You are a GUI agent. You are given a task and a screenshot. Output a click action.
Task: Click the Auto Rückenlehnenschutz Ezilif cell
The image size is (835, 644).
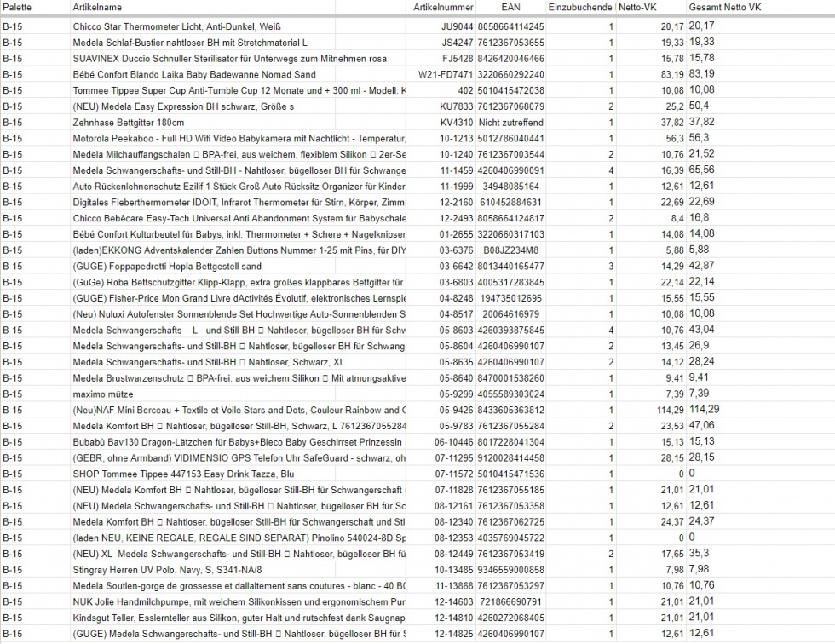point(239,187)
